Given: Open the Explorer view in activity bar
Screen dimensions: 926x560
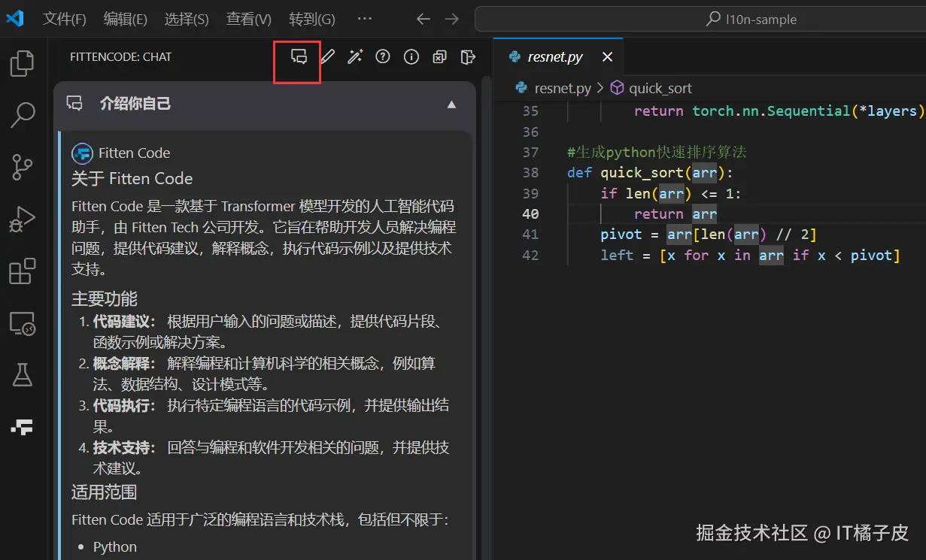Looking at the screenshot, I should click(22, 63).
